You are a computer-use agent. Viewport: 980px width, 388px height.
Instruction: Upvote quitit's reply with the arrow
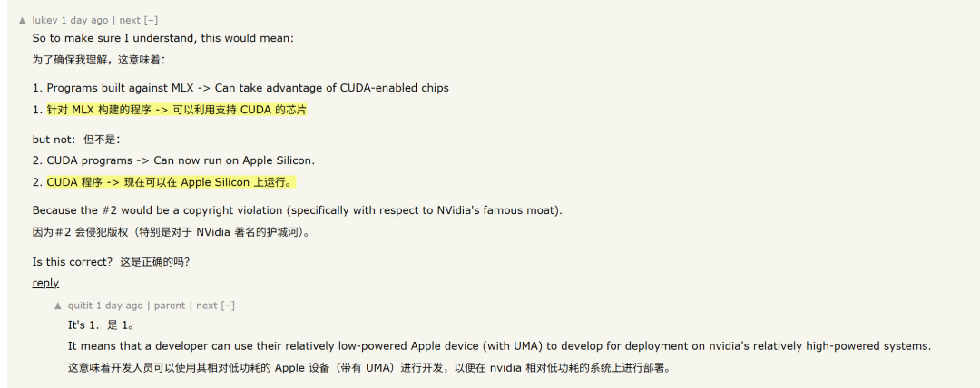(x=58, y=306)
